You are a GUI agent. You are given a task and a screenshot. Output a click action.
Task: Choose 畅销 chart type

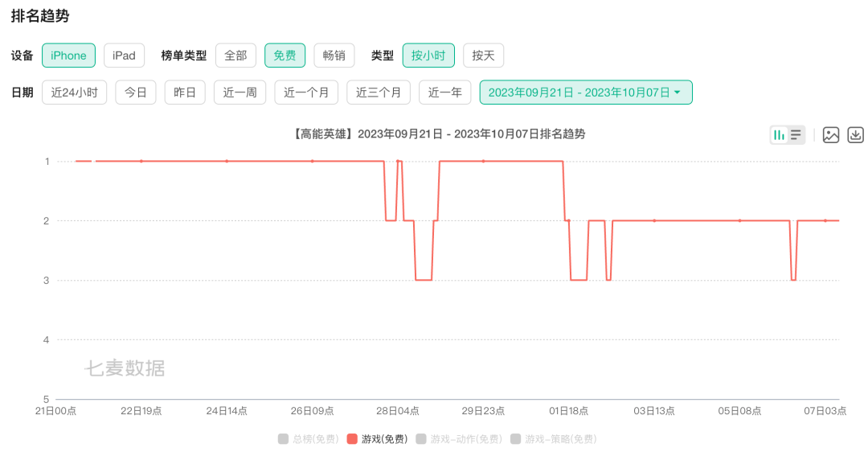tap(334, 55)
